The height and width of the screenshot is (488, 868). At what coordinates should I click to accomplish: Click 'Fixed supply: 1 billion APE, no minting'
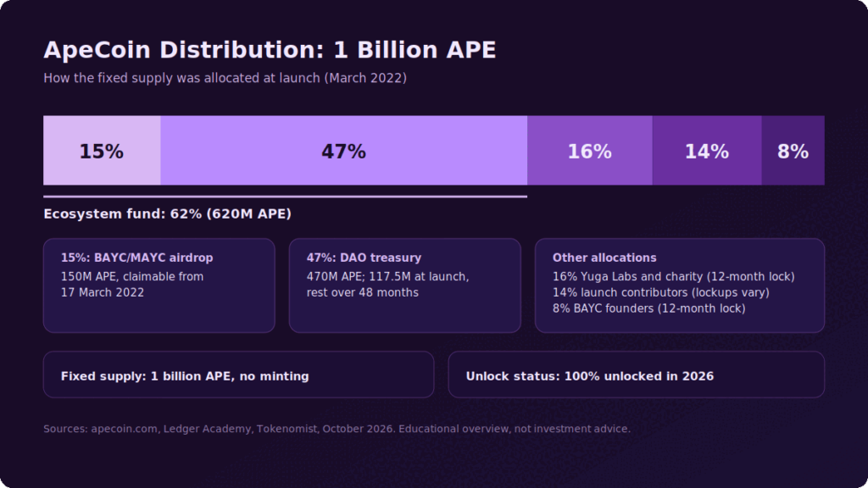[185, 376]
